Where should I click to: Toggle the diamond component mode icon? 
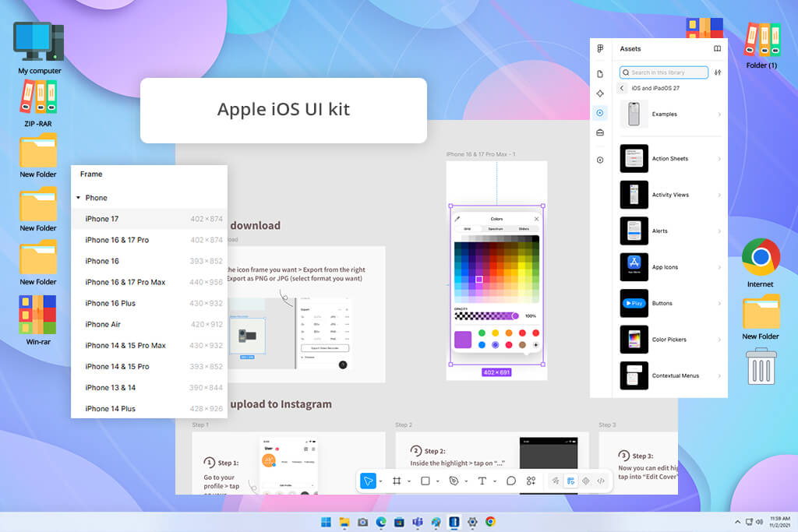click(x=586, y=481)
